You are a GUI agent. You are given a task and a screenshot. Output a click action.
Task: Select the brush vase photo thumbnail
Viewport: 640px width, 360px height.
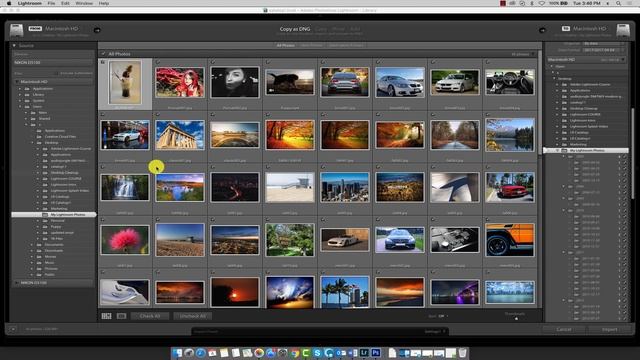pyautogui.click(x=125, y=82)
